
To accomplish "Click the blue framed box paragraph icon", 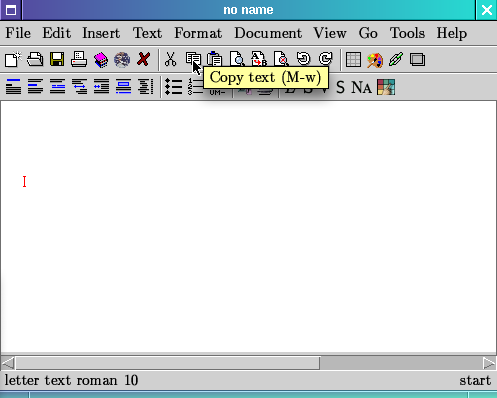I will (123, 87).
